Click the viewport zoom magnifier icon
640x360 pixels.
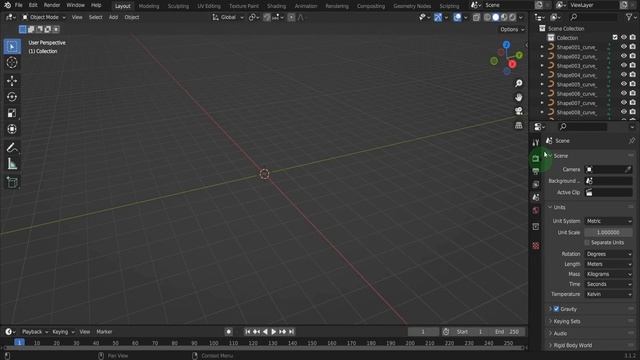518,83
